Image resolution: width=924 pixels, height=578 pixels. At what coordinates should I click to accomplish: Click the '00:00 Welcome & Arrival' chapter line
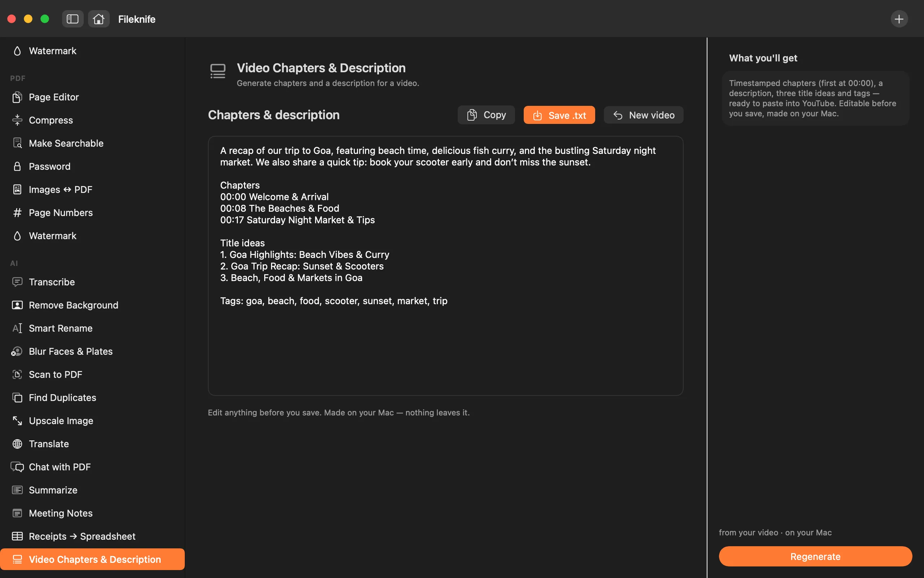click(274, 197)
